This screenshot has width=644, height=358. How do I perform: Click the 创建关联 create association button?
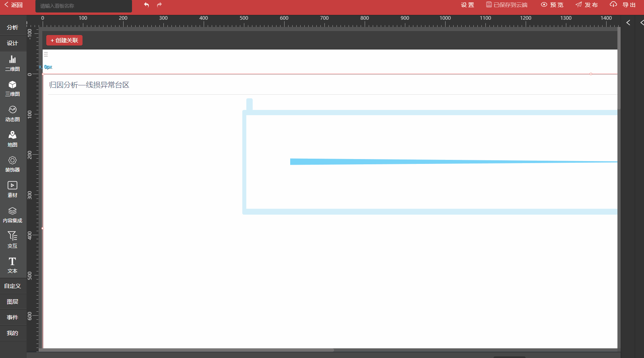coord(64,40)
